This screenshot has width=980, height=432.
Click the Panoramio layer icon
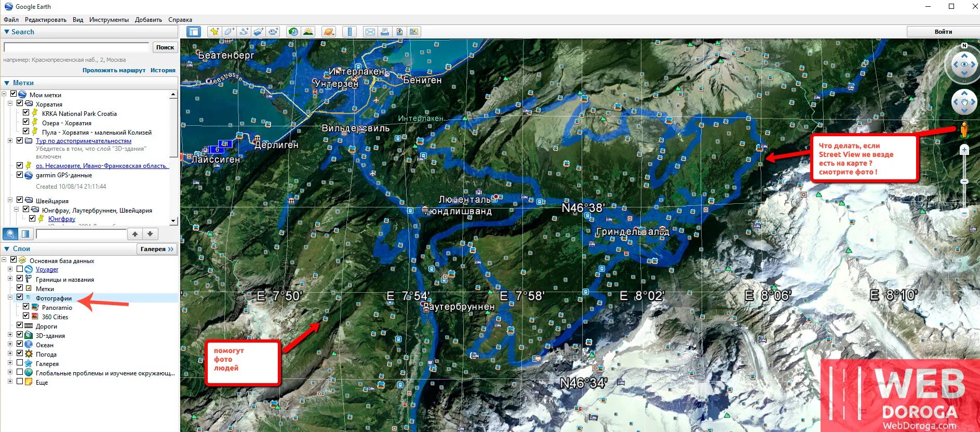coord(35,307)
